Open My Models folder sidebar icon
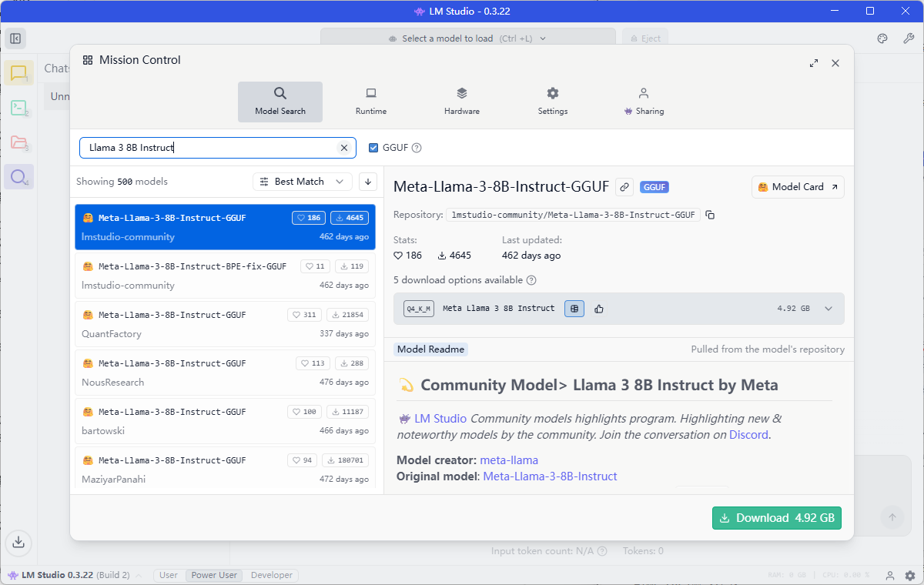 [18, 142]
